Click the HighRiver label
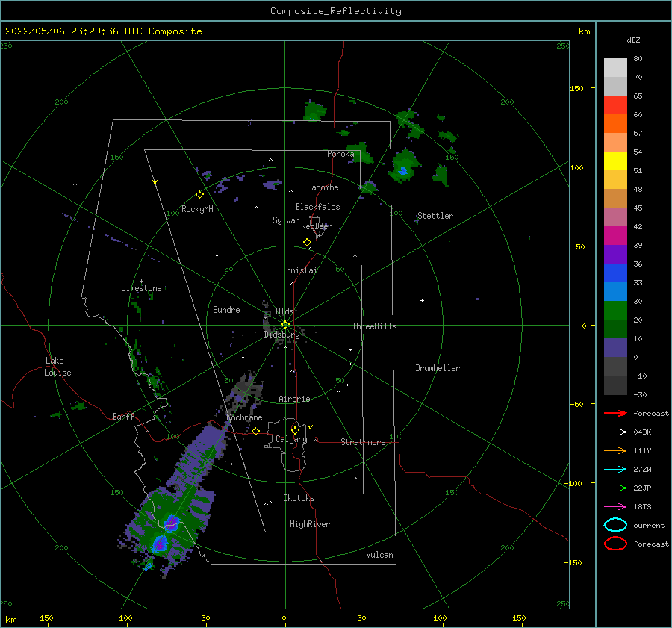 tap(310, 524)
